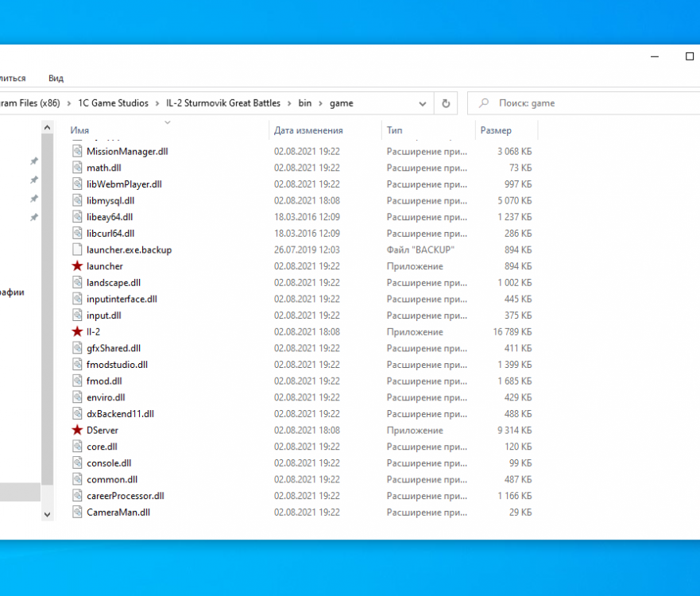Click the libmysql.dll file icon
700x596 pixels.
pos(77,200)
